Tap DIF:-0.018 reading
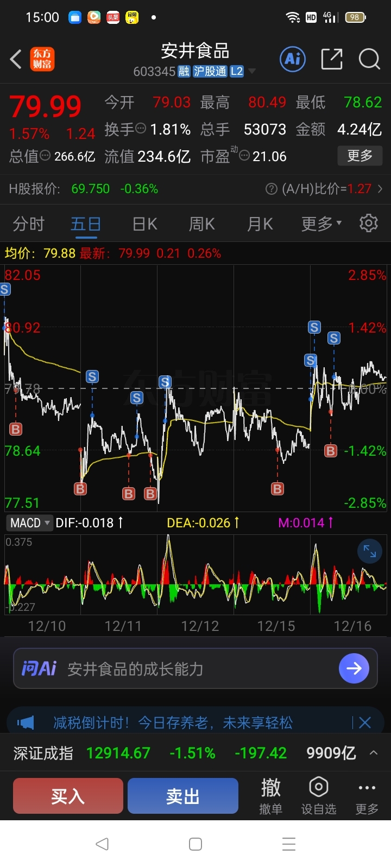 tap(90, 523)
